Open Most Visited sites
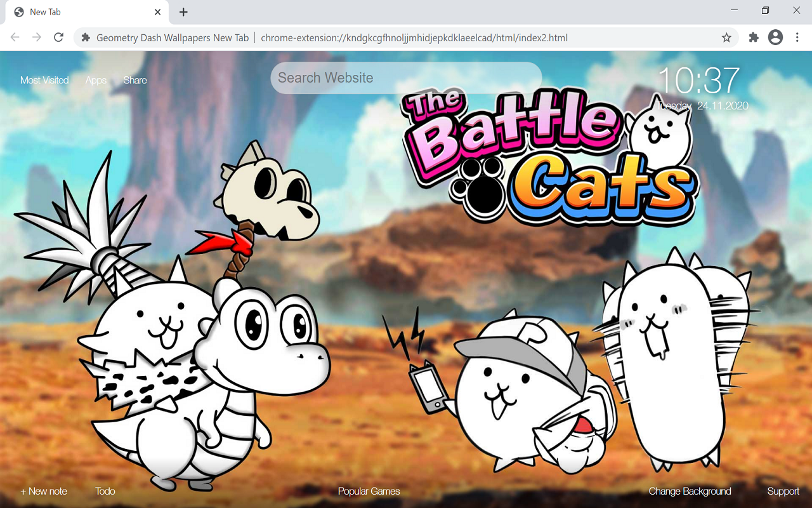This screenshot has width=812, height=508. 44,80
